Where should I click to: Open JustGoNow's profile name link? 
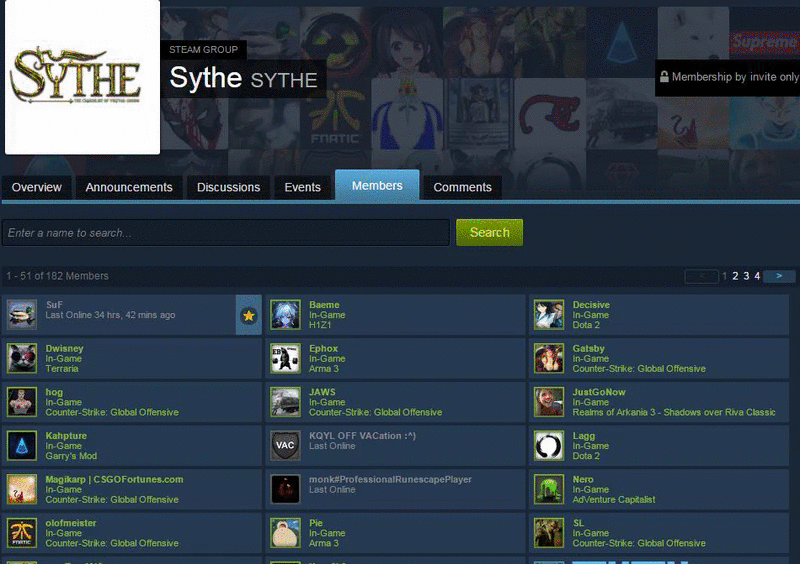pyautogui.click(x=599, y=392)
